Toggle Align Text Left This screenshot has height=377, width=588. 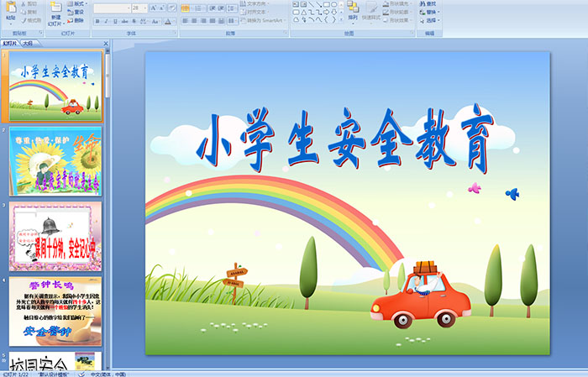[x=185, y=21]
